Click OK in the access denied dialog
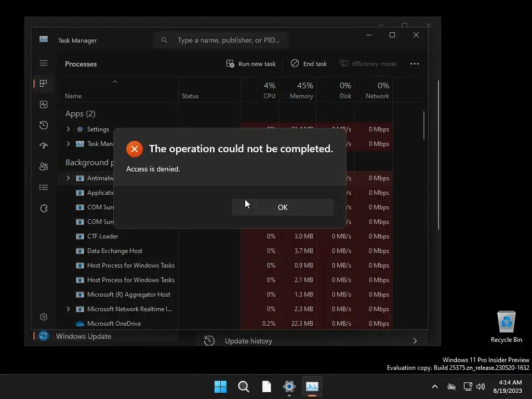The width and height of the screenshot is (532, 399). click(283, 207)
